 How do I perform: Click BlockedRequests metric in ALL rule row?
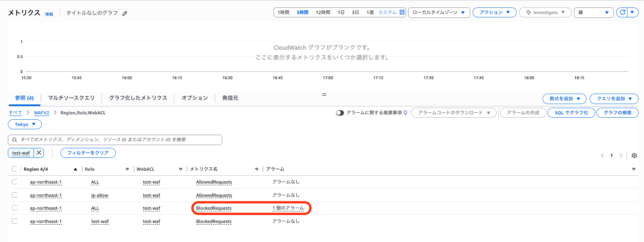[214, 208]
